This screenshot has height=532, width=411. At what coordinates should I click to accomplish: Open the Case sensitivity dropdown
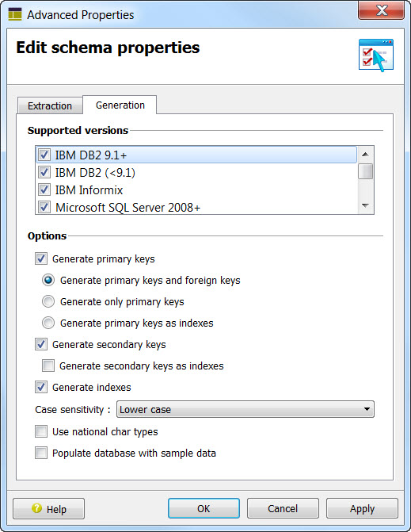click(245, 409)
